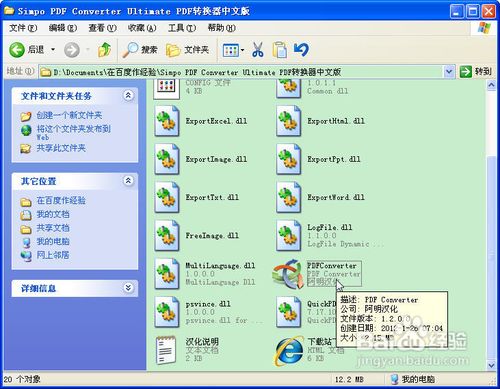The image size is (500, 389).
Task: Select the PDFConverter application icon
Action: coord(288,274)
